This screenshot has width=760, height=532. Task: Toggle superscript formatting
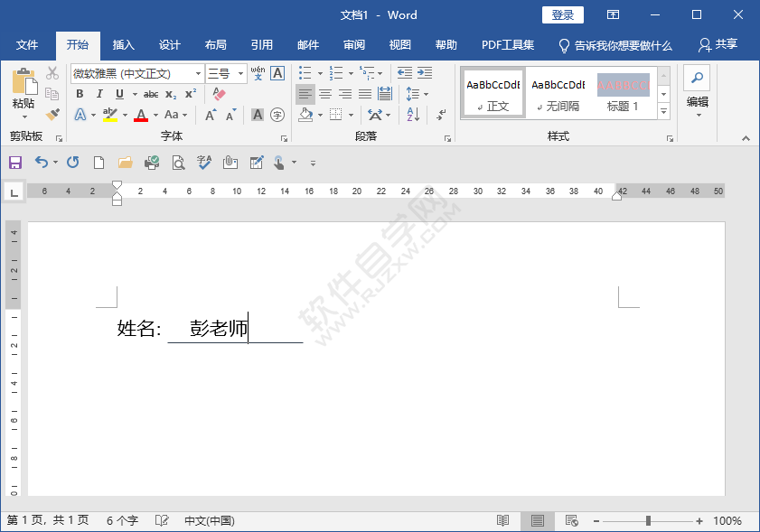[191, 94]
